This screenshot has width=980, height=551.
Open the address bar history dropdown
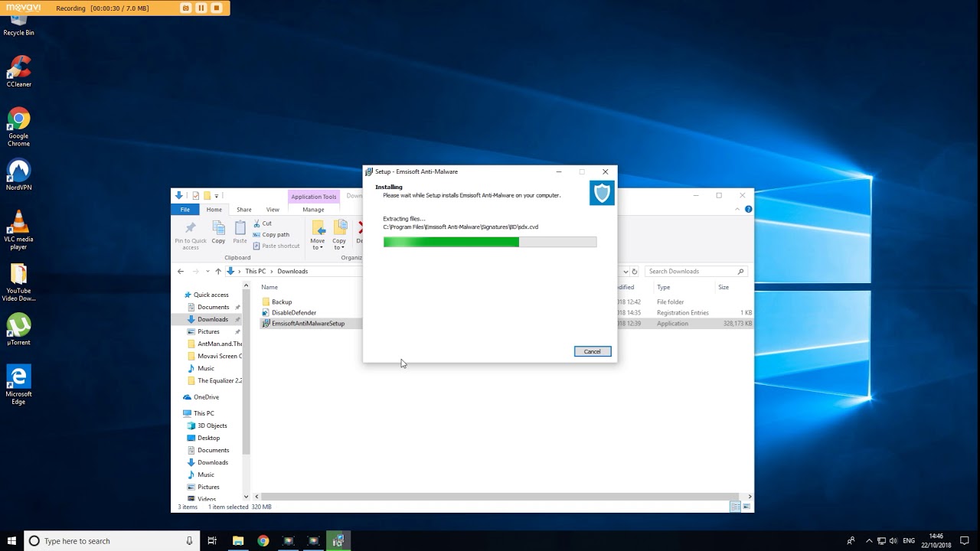point(626,271)
